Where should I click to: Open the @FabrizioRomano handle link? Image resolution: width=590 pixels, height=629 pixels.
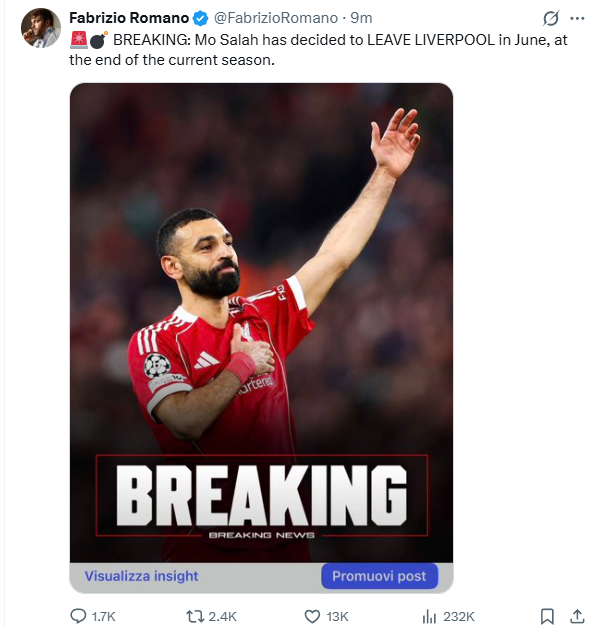tap(276, 18)
